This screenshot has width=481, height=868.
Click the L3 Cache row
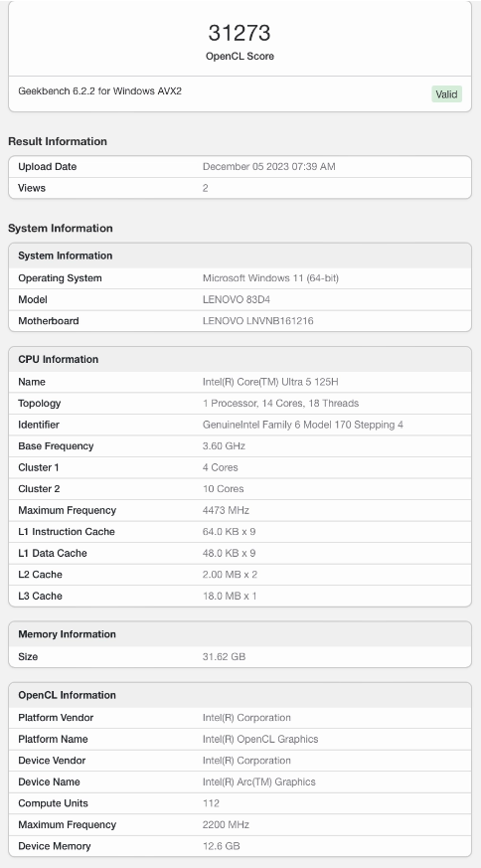point(240,597)
